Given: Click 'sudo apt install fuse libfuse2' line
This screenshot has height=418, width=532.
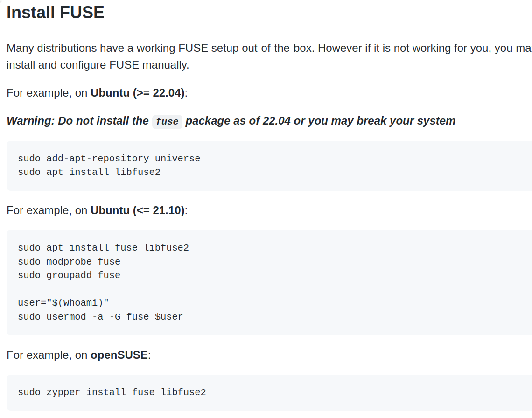Looking at the screenshot, I should click(103, 247).
